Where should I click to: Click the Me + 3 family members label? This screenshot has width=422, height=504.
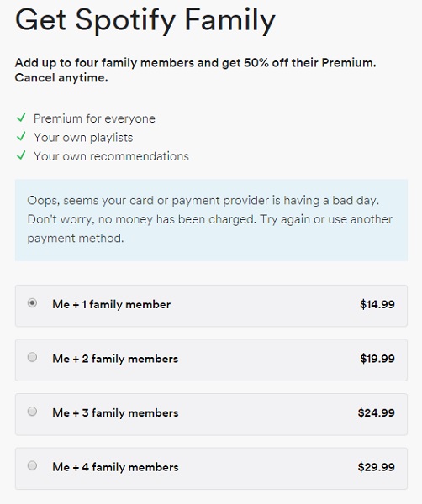115,413
